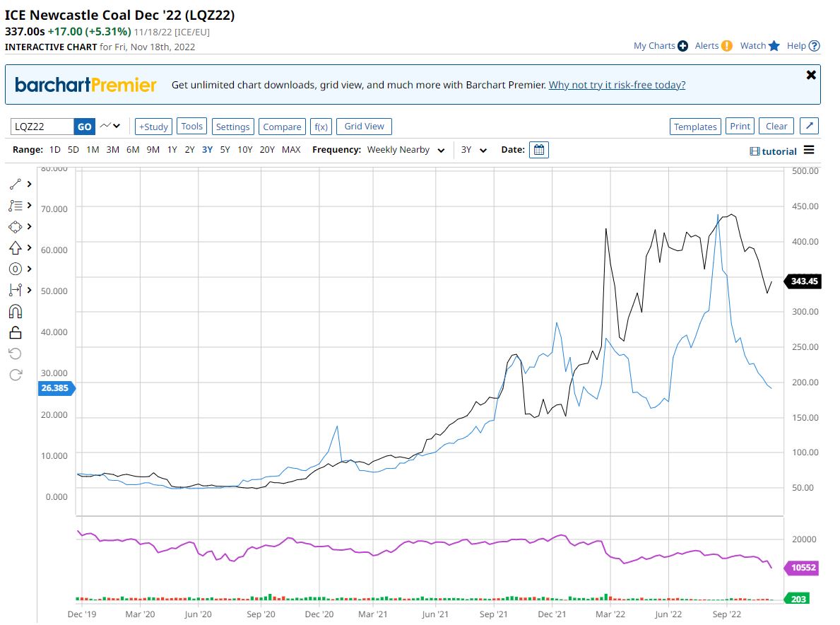Open the date calendar picker

pyautogui.click(x=538, y=150)
